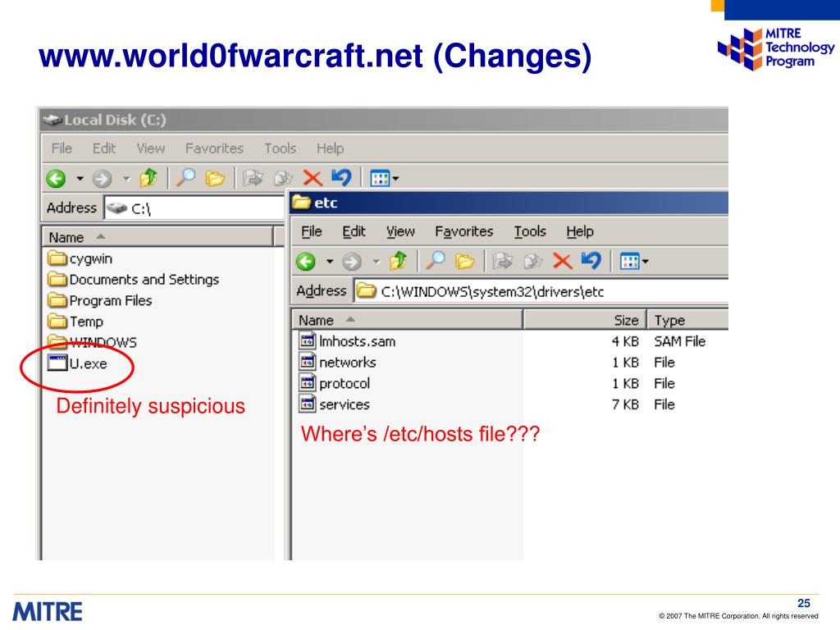Open Favorites menu in etc window
The image size is (840, 630).
[x=464, y=231]
